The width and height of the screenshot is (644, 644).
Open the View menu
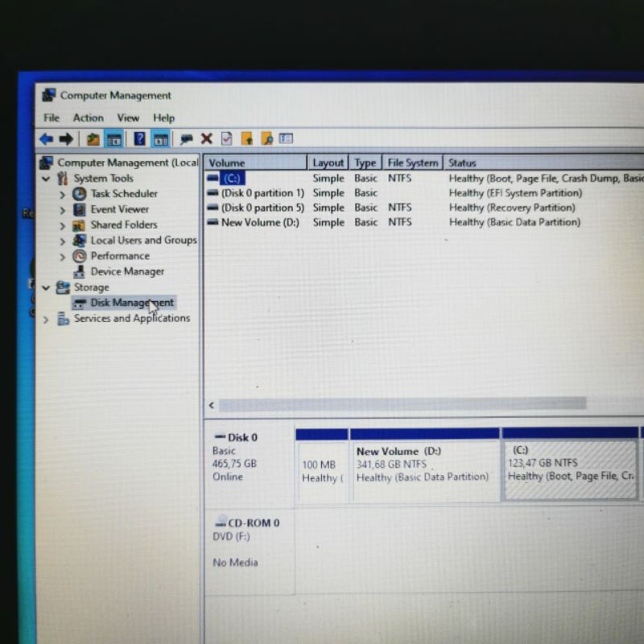128,118
